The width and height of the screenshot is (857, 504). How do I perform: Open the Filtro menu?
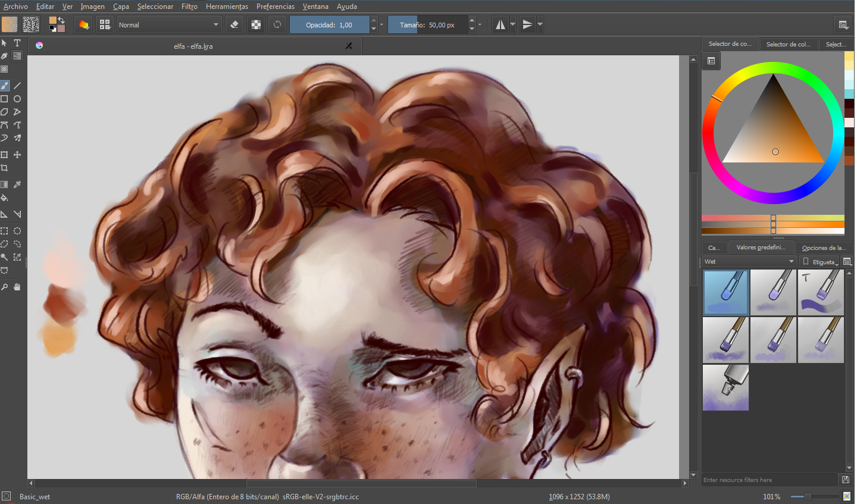tap(189, 7)
